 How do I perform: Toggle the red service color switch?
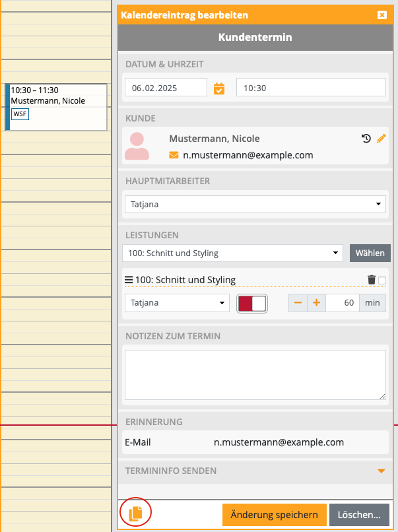(252, 303)
